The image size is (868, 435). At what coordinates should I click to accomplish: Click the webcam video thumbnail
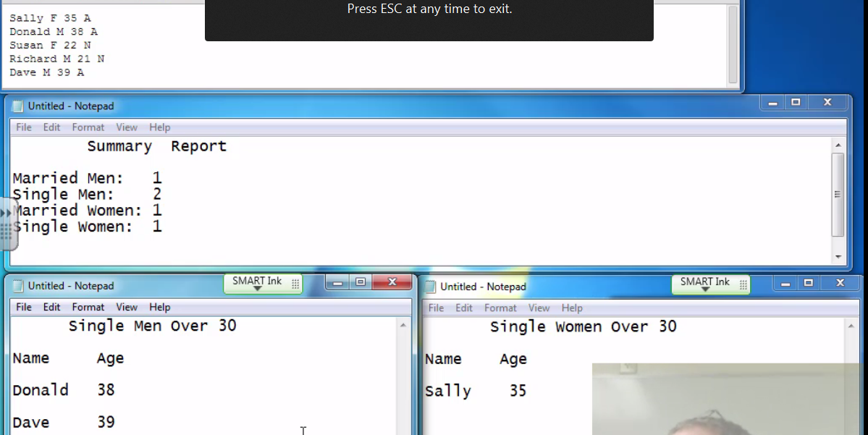[x=729, y=399]
